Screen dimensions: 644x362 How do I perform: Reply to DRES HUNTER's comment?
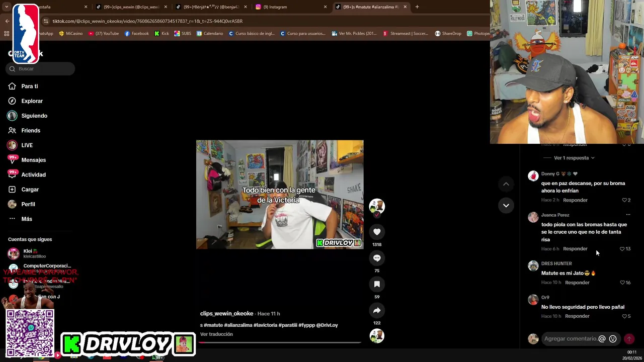(577, 283)
